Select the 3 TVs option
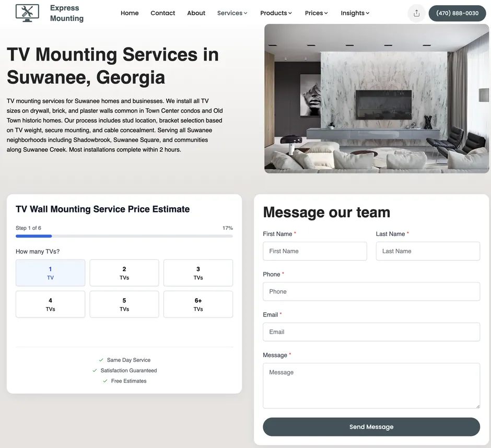491x448 pixels. (x=198, y=273)
